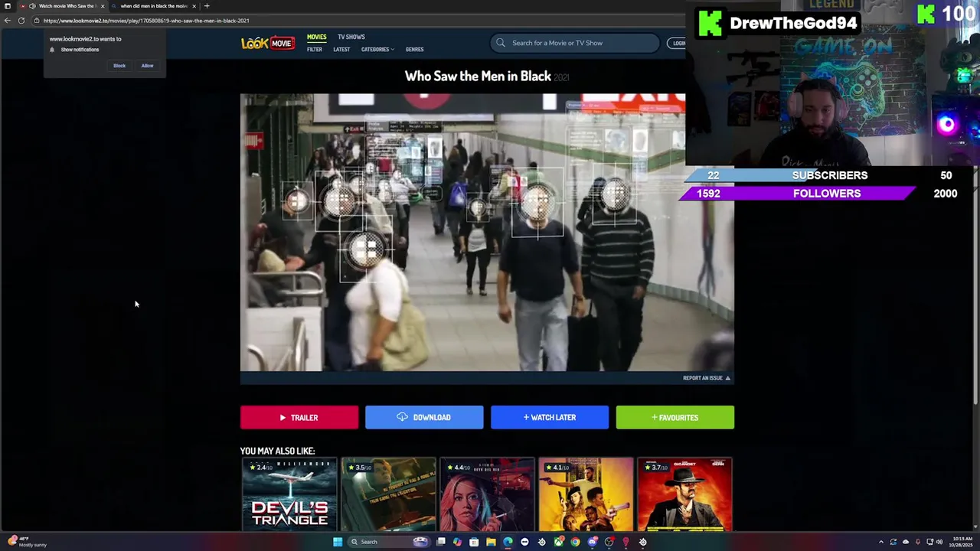Open Microsoft Edge in taskbar

tap(508, 542)
